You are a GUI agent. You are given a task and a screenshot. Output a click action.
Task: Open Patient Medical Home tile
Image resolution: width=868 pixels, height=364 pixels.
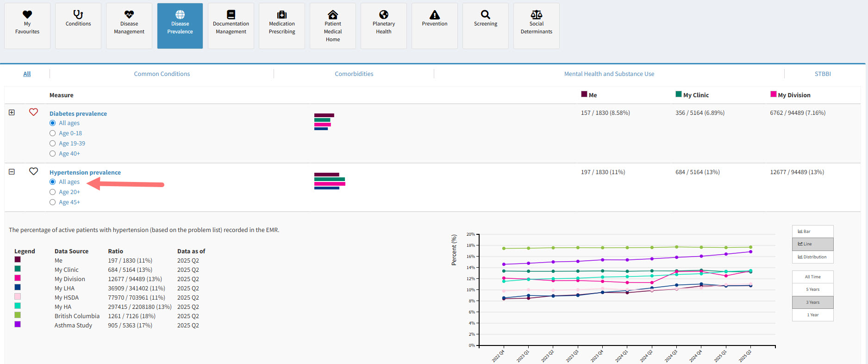tap(333, 25)
